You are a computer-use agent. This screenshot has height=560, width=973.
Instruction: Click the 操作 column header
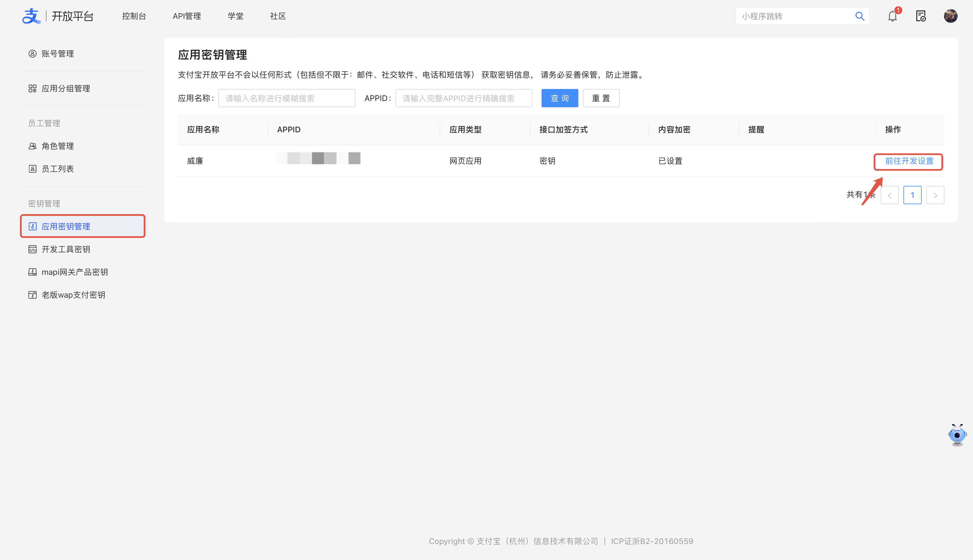click(x=893, y=130)
